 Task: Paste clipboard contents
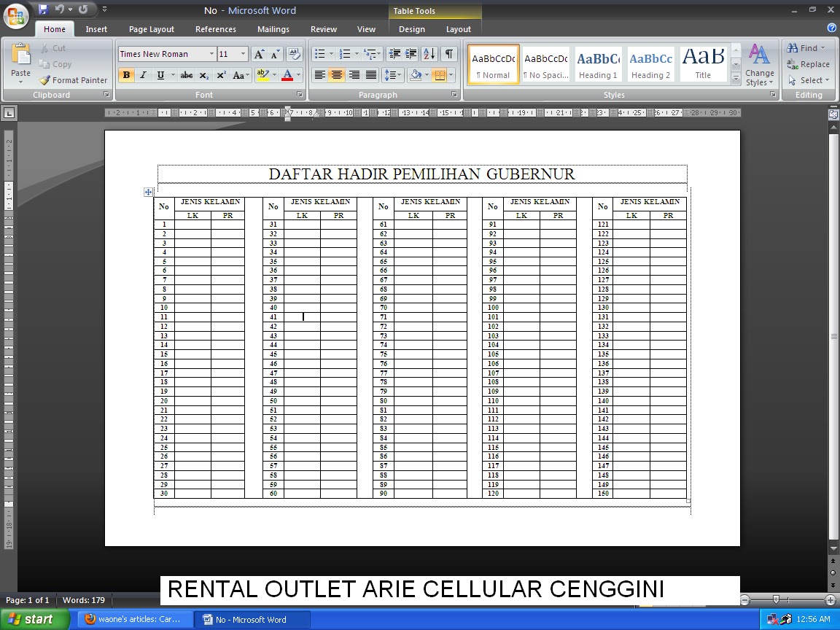click(21, 63)
